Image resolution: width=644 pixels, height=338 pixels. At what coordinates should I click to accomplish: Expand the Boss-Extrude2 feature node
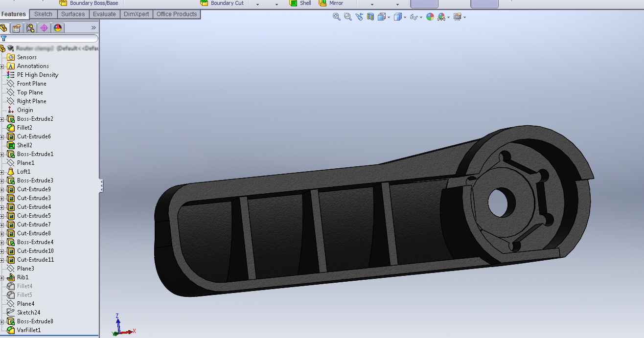pyautogui.click(x=2, y=119)
